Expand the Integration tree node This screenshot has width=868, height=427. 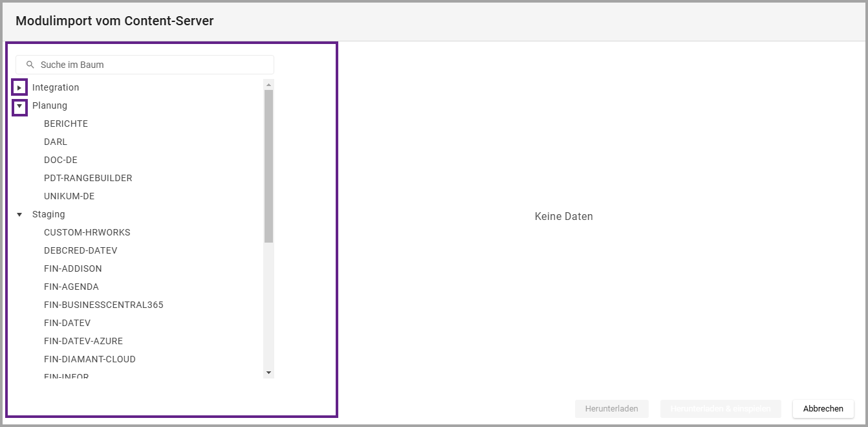tap(19, 87)
